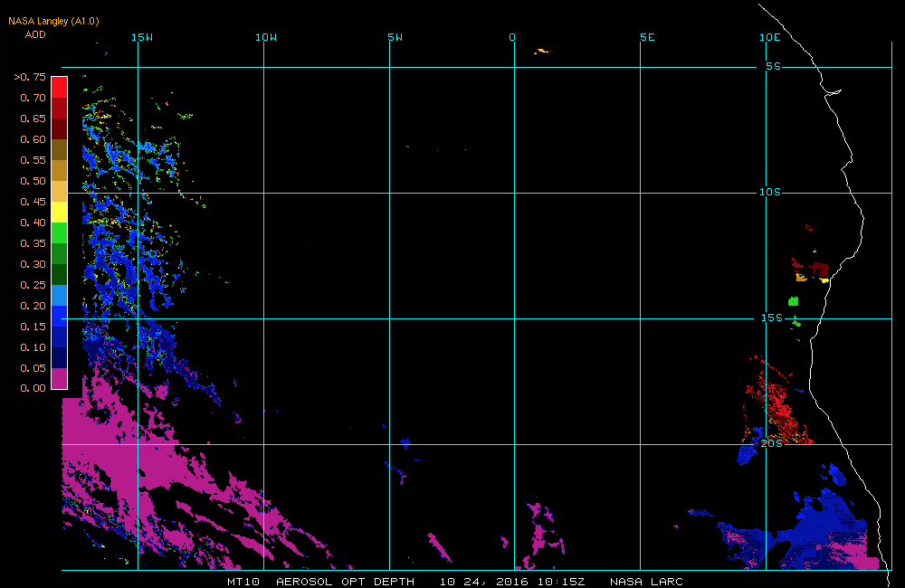Click the NASA LARC footer text
The image size is (905, 588).
pyautogui.click(x=646, y=581)
